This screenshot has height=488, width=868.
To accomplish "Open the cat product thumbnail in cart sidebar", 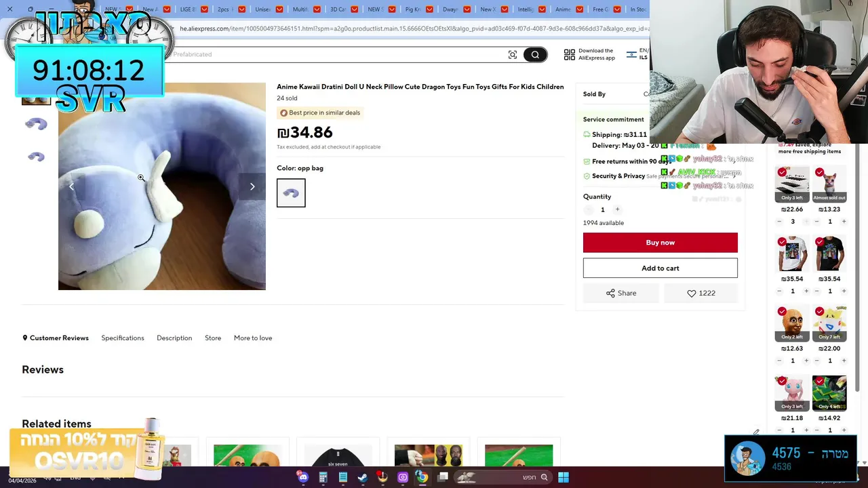I will pyautogui.click(x=830, y=184).
